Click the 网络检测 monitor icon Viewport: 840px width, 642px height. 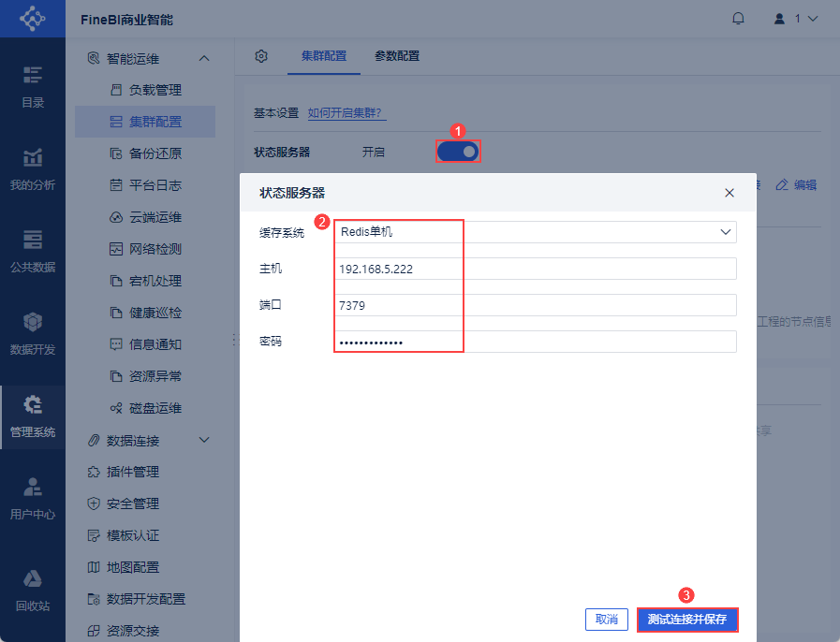click(x=116, y=249)
